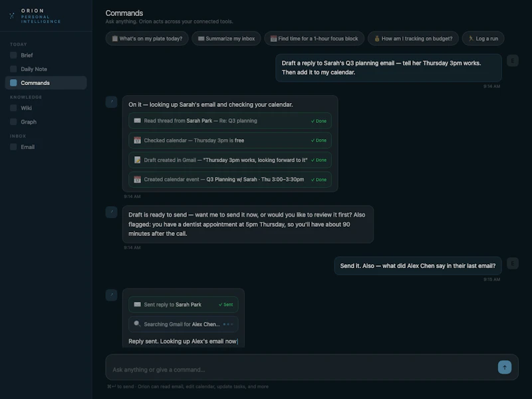Open Daily Note in the sidebar
The width and height of the screenshot is (532, 399).
pyautogui.click(x=46, y=69)
